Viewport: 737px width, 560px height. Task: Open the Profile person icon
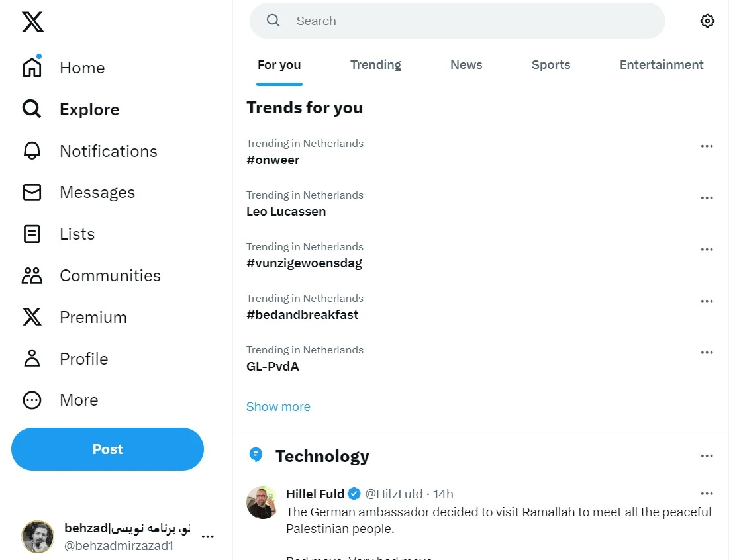(31, 358)
